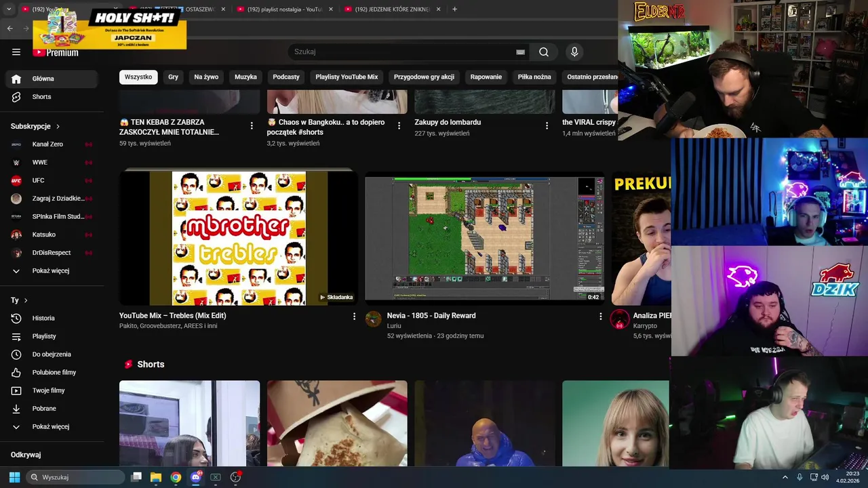Play the Nevia 1805 Daily Reward thumbnail
868x488 pixels.
(x=484, y=238)
